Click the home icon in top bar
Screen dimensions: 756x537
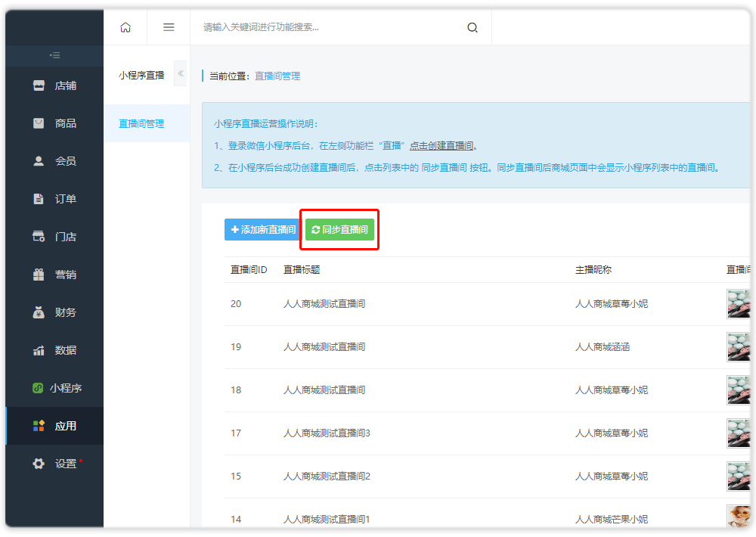point(125,27)
